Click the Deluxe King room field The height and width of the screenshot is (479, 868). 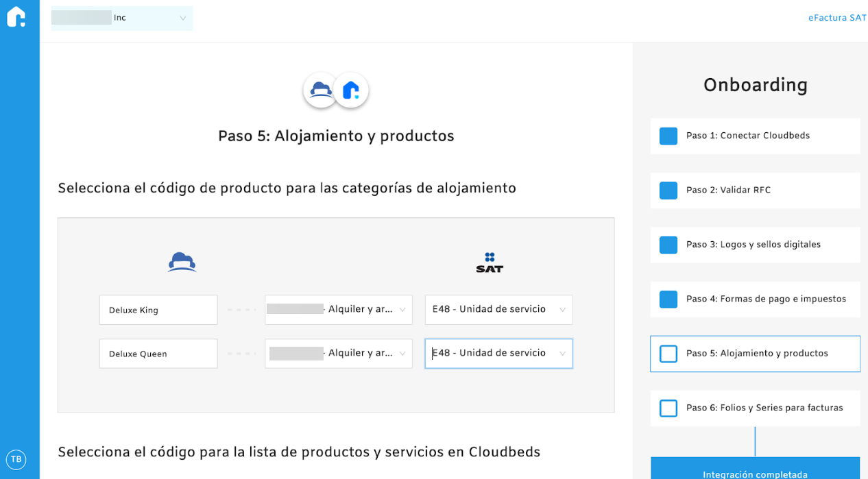coord(158,310)
